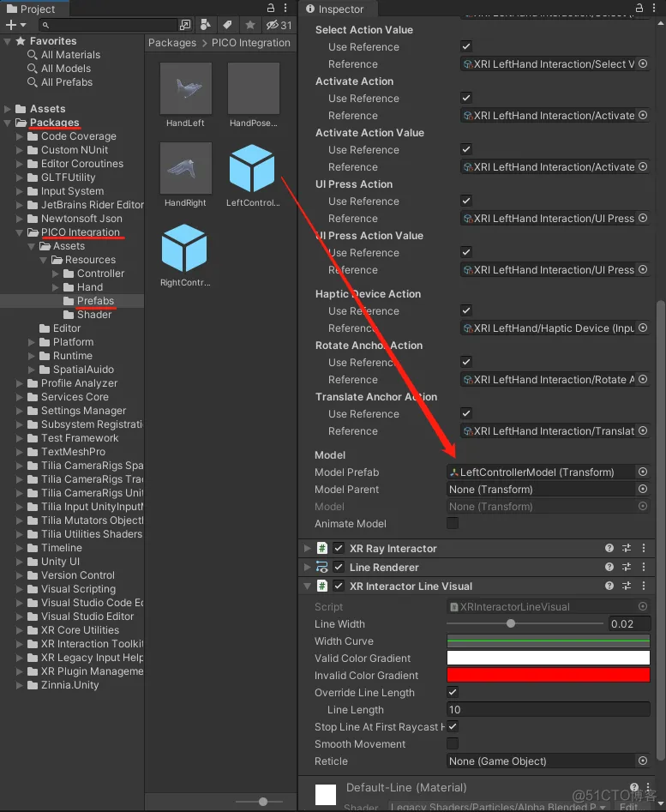The width and height of the screenshot is (666, 812).
Task: Select the HandRight prefab thumbnail
Action: pyautogui.click(x=185, y=168)
